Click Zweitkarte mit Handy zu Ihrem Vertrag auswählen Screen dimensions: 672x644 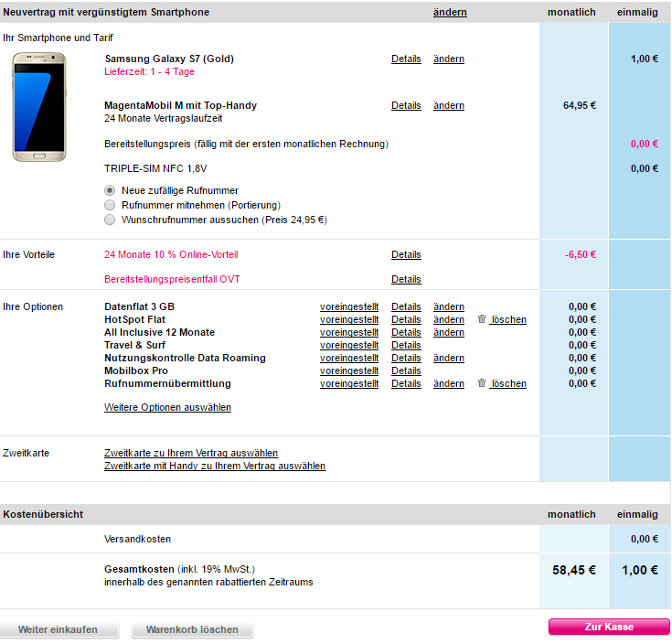(x=215, y=466)
